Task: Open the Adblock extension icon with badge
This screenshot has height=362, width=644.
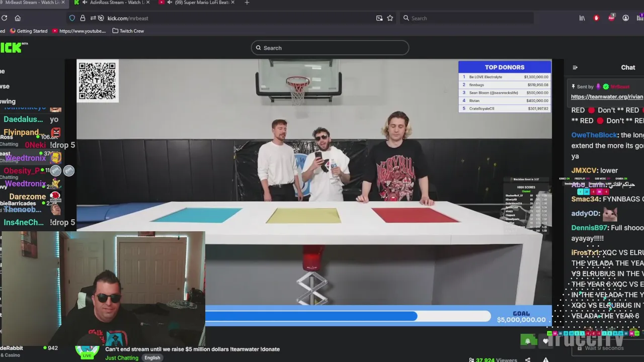Action: pyautogui.click(x=611, y=18)
